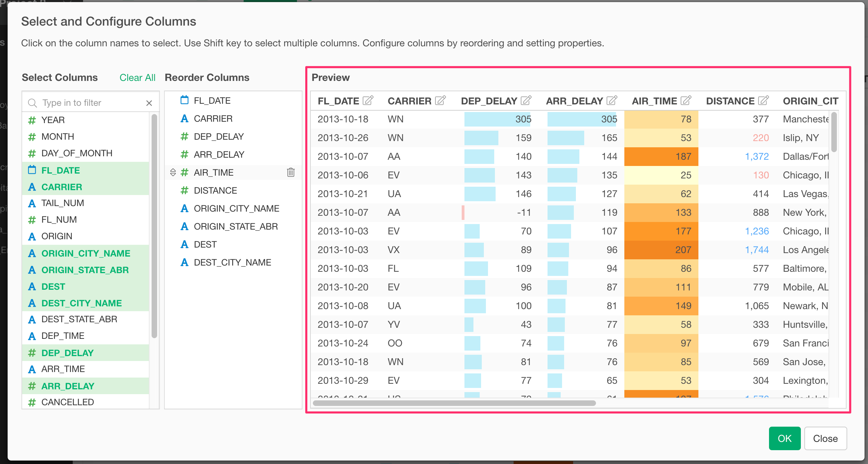This screenshot has width=868, height=464.
Task: Open the CARRIER column edit pencil icon
Action: point(440,101)
